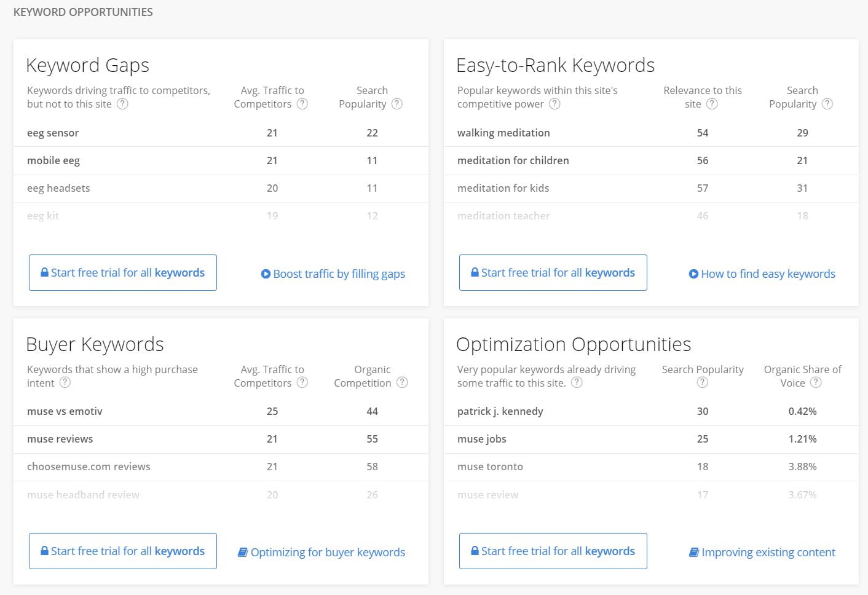Image resolution: width=868 pixels, height=595 pixels.
Task: Select the faded 'muse headband review' keyword
Action: 83,495
